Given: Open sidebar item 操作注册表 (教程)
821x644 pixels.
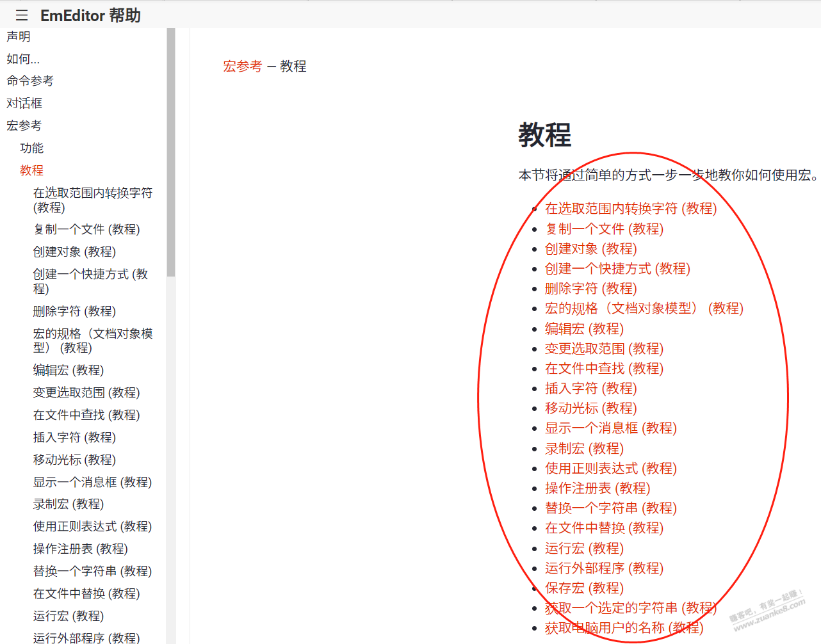Looking at the screenshot, I should click(x=81, y=549).
